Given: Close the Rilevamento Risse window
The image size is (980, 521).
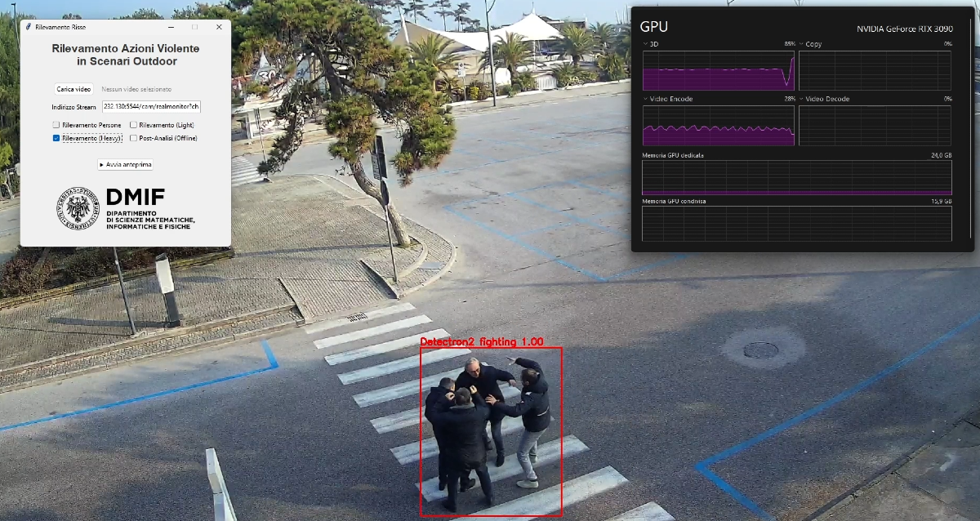Looking at the screenshot, I should point(219,27).
